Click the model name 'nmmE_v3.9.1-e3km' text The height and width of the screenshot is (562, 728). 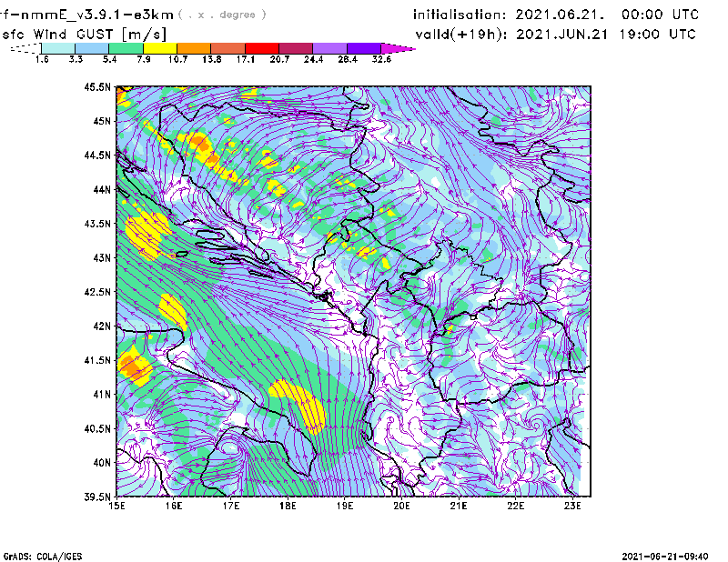point(96,15)
